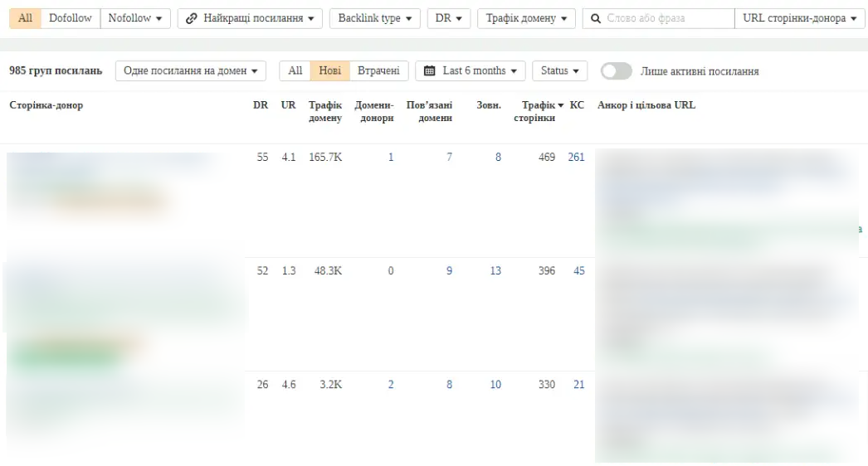Select the All tab beside Нові

pos(294,71)
